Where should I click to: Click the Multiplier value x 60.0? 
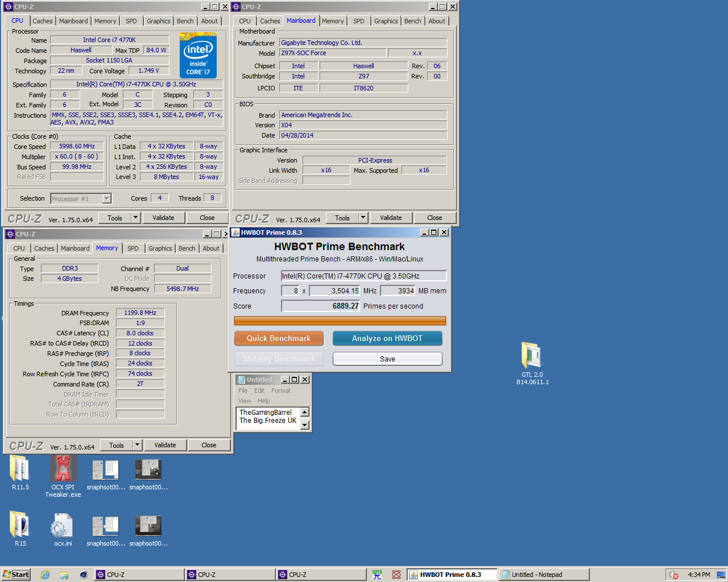(x=77, y=156)
